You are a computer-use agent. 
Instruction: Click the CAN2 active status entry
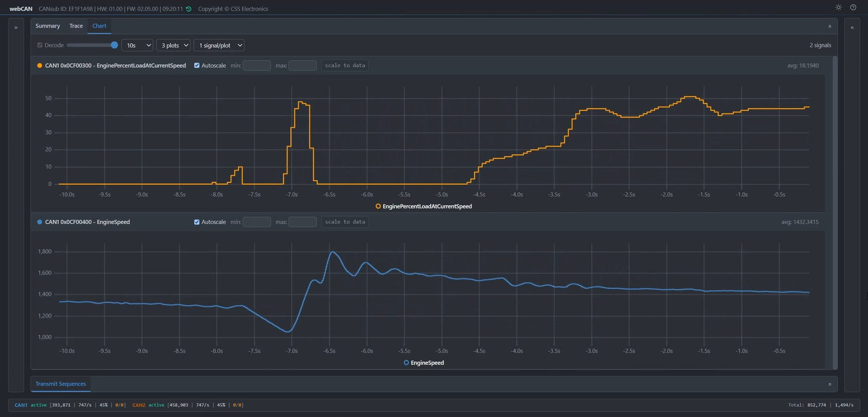click(x=188, y=405)
